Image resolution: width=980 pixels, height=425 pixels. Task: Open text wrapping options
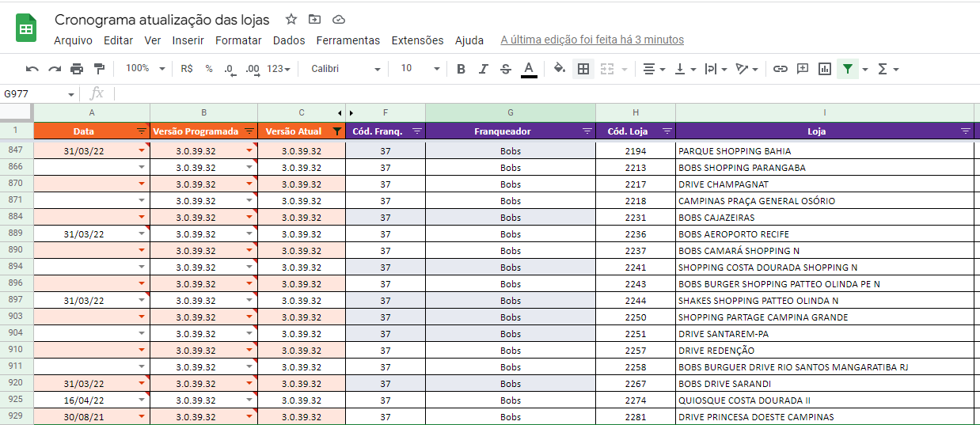tap(716, 69)
